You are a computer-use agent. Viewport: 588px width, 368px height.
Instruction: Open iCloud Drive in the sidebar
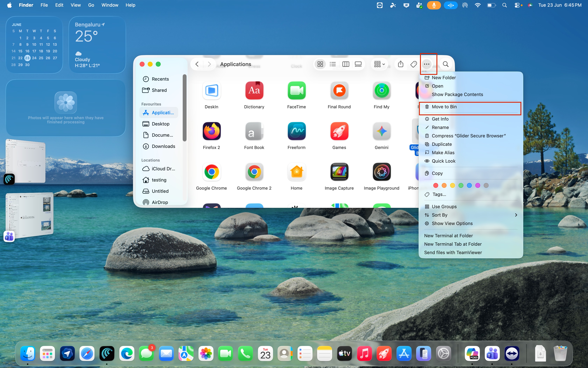pos(159,169)
